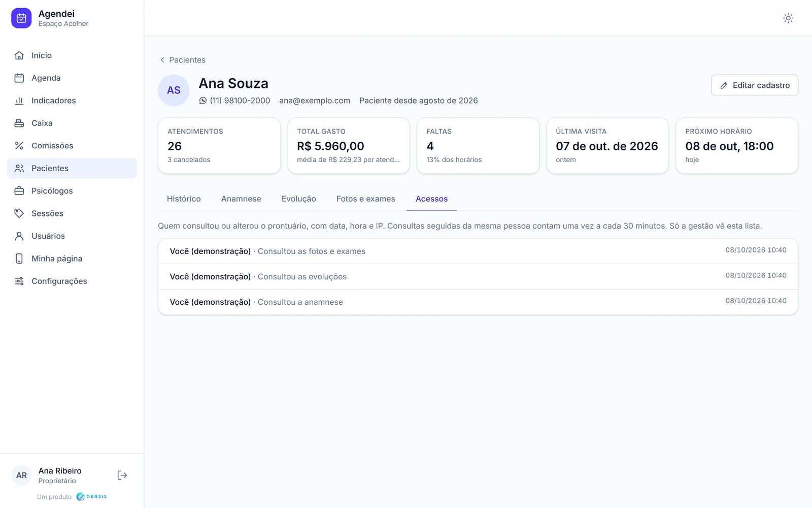Open the Histórico tab
812x508 pixels.
click(x=184, y=199)
